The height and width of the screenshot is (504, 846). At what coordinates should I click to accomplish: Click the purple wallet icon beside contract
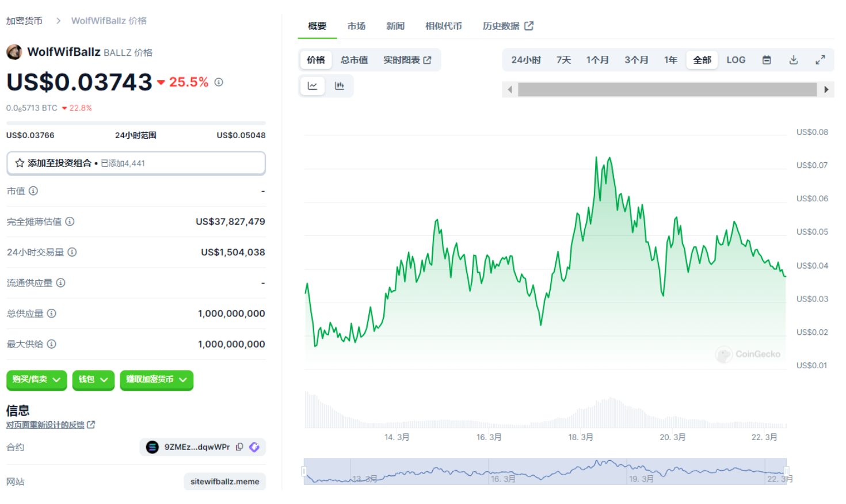(x=254, y=447)
